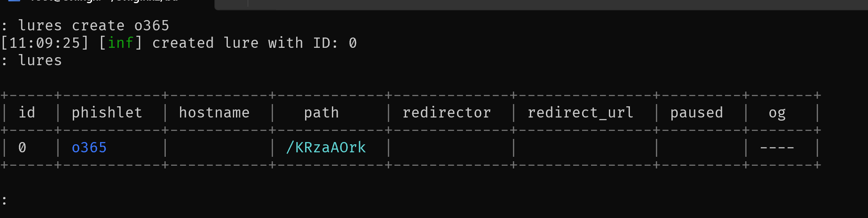
Task: Click the 'hostname' column header
Action: point(214,113)
